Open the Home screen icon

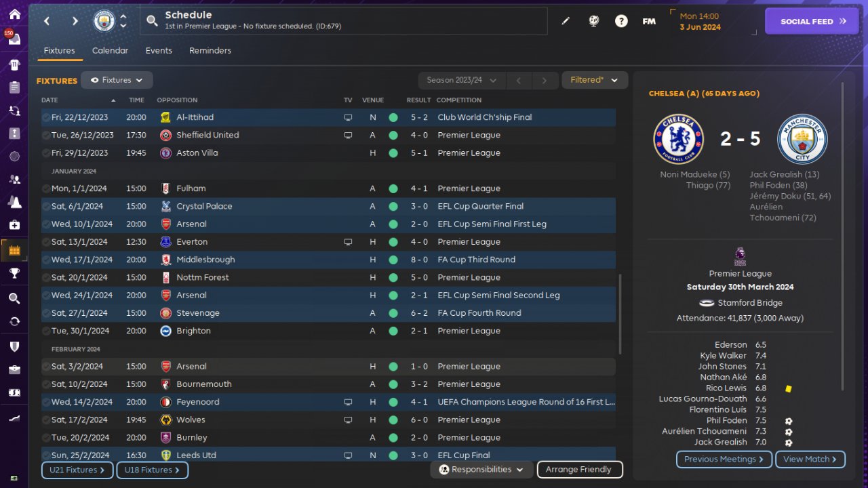pos(14,14)
